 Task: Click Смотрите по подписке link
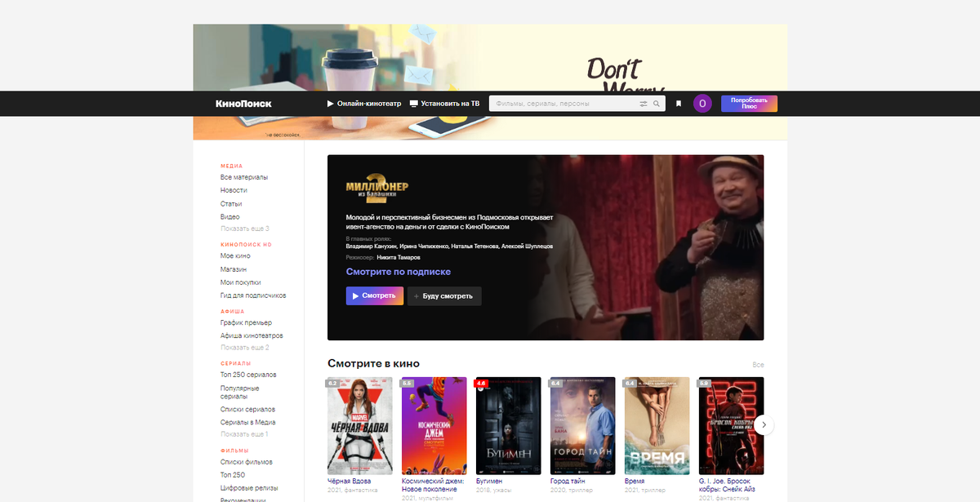coord(399,272)
